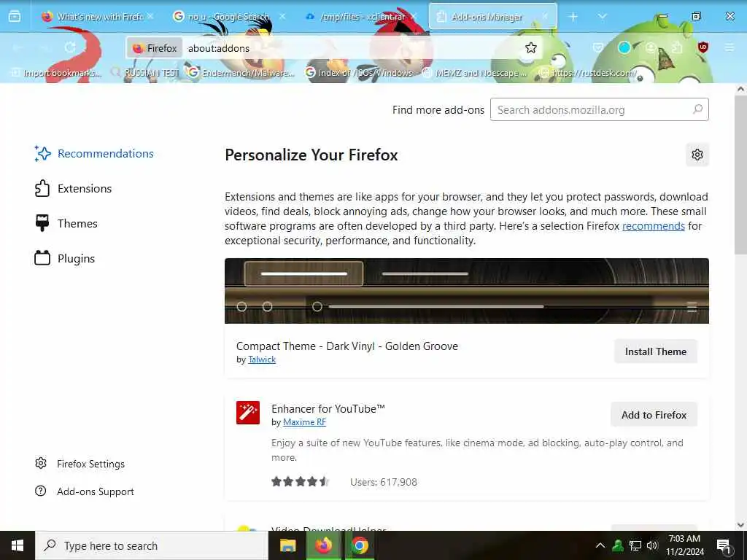Open Import bookmarks bookmark
The image size is (747, 560).
coord(56,73)
